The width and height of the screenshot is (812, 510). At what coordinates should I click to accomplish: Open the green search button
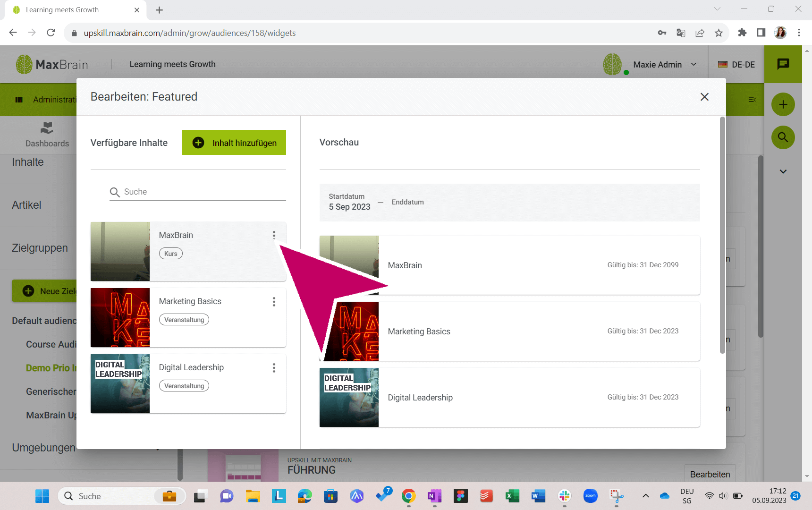point(783,137)
